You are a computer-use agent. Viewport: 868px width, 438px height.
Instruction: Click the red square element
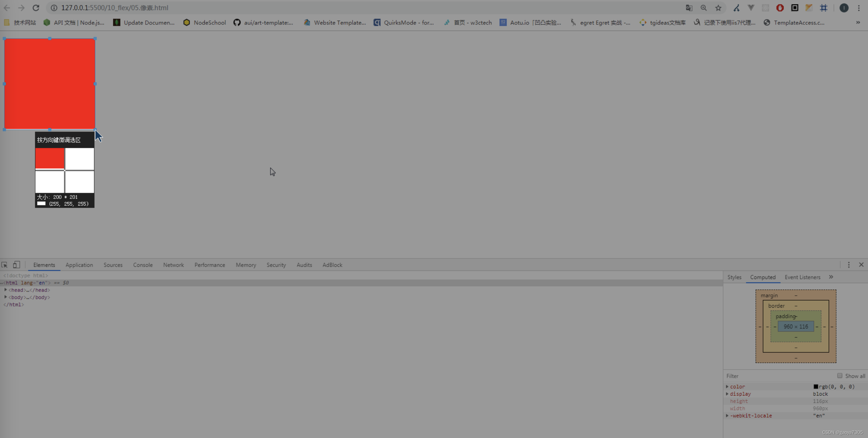[50, 84]
